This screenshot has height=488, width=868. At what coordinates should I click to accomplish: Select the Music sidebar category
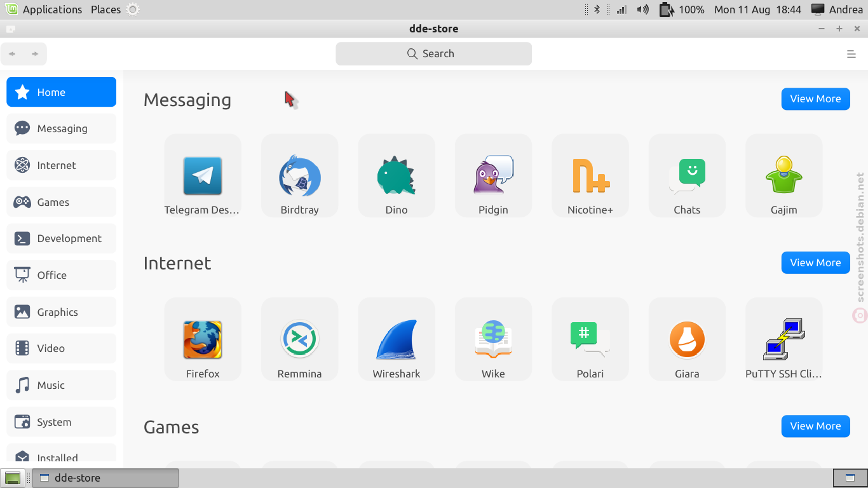tap(62, 385)
